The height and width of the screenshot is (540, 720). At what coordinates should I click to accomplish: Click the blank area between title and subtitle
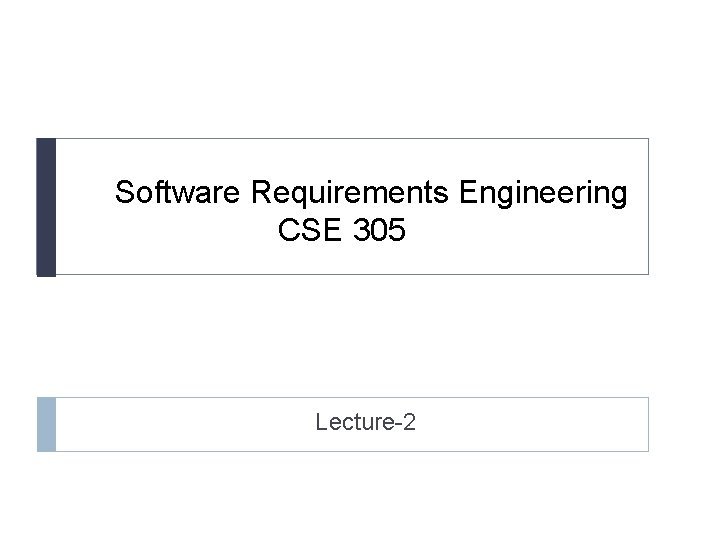[x=360, y=335]
